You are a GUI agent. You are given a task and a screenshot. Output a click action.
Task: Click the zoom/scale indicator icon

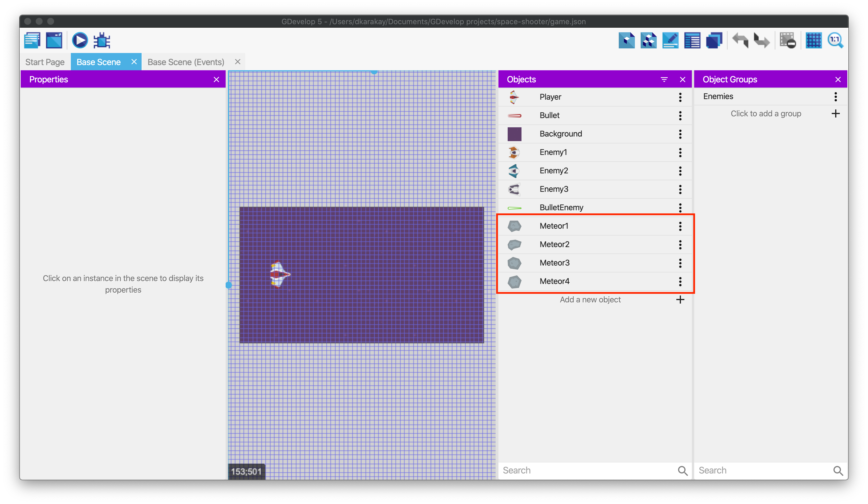pos(837,40)
